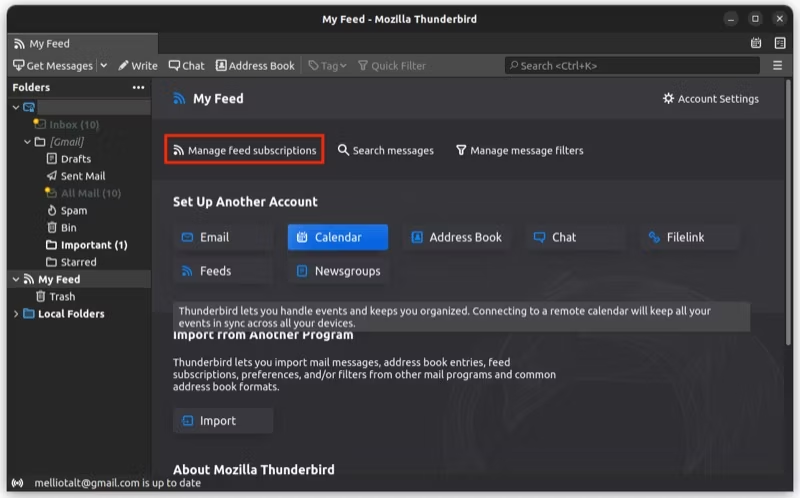Open the All Mail (10) folder

click(83, 193)
